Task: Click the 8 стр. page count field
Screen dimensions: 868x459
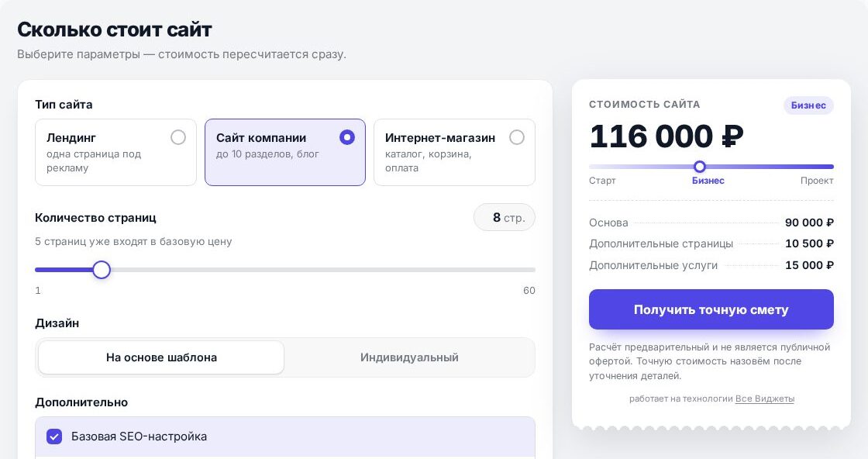Action: (505, 218)
